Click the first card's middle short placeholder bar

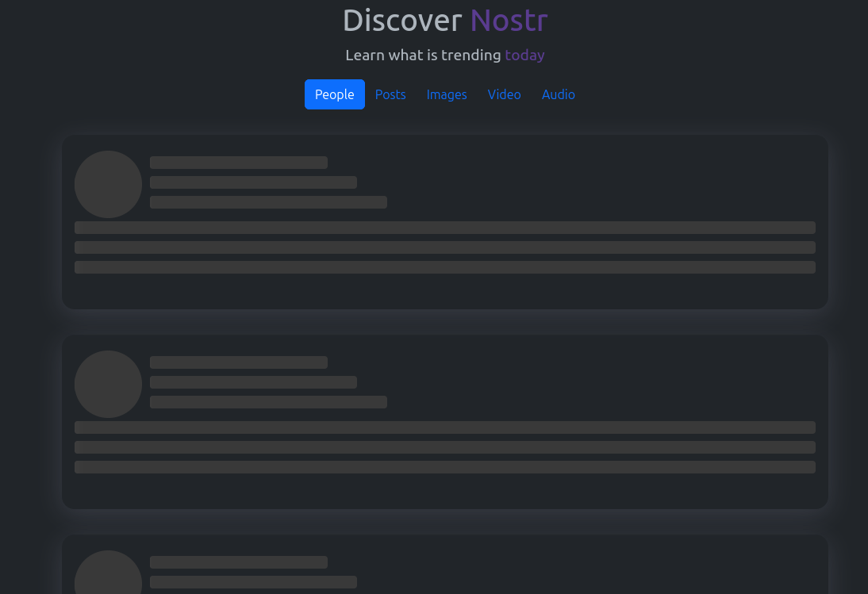pos(253,182)
